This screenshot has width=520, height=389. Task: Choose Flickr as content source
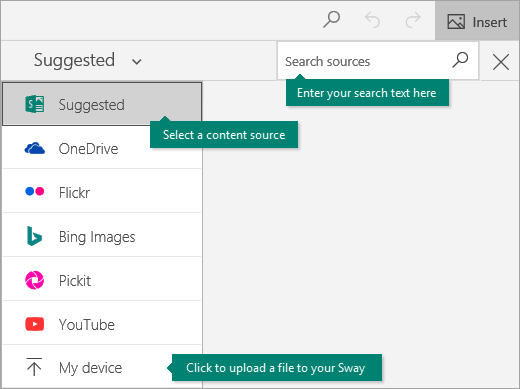pyautogui.click(x=102, y=192)
